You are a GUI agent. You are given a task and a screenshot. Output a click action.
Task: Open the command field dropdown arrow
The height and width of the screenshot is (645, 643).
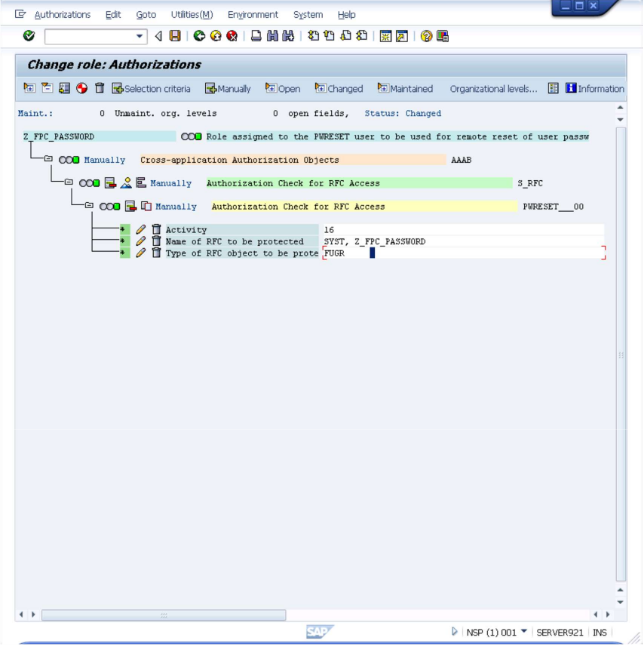pos(140,36)
